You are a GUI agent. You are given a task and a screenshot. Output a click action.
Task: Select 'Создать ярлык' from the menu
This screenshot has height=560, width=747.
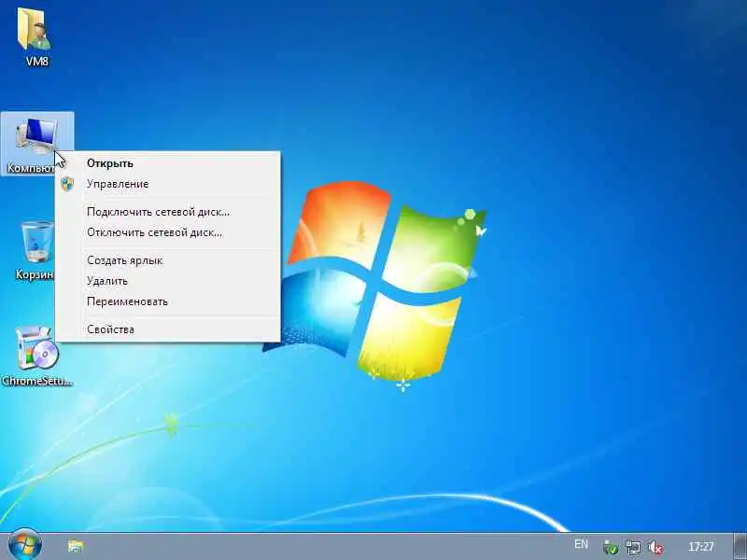167,260
